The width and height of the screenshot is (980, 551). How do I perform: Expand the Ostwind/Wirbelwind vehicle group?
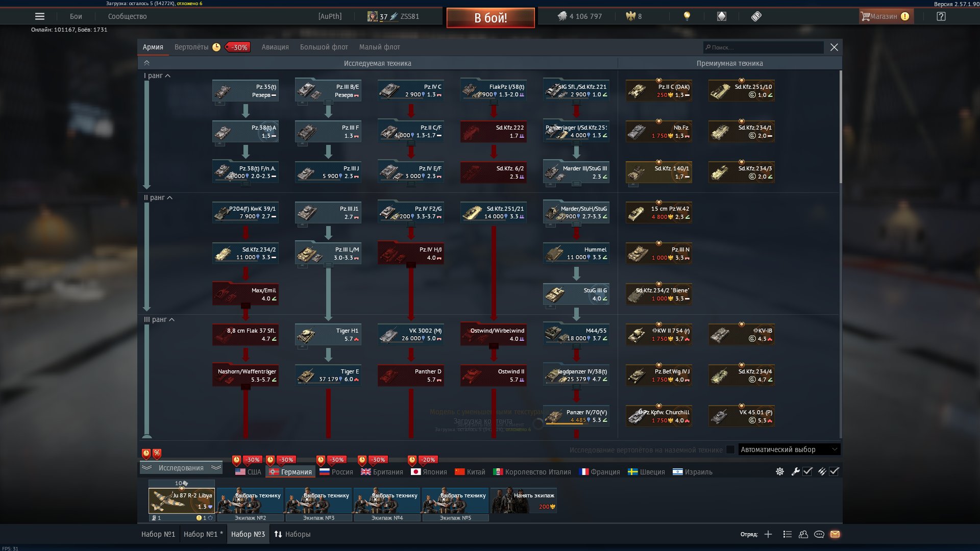point(494,347)
